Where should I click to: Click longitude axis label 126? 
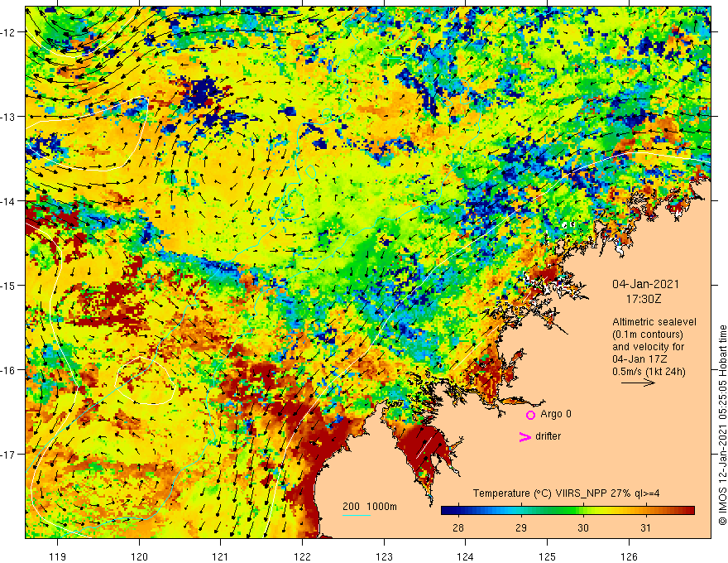click(629, 556)
